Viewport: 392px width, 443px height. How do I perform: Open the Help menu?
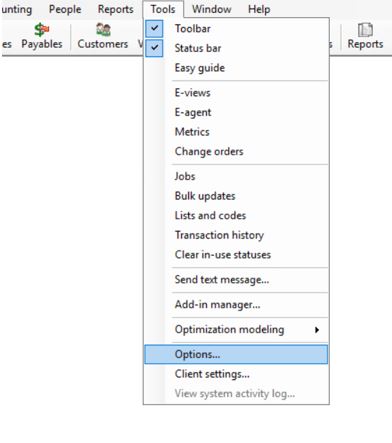[x=259, y=9]
